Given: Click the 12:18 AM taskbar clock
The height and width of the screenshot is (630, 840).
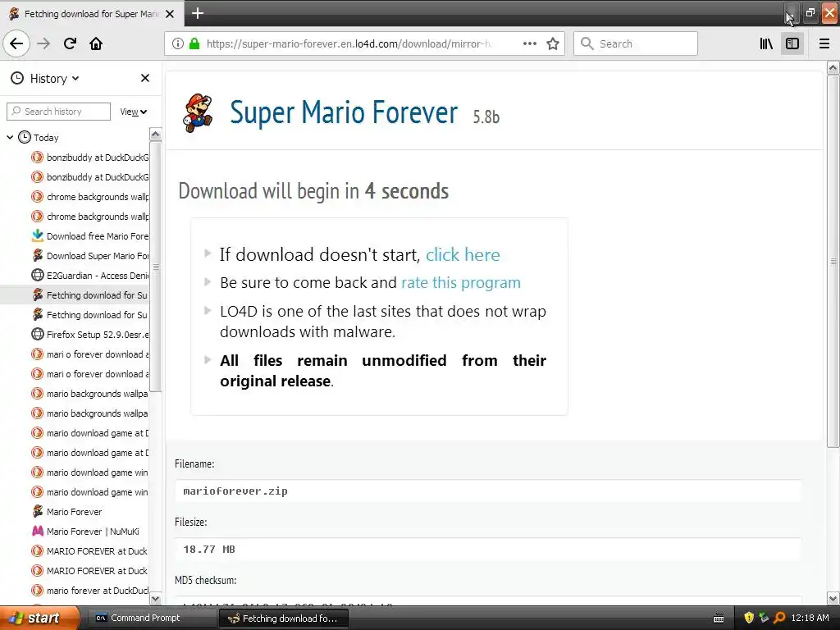Looking at the screenshot, I should pyautogui.click(x=810, y=618).
